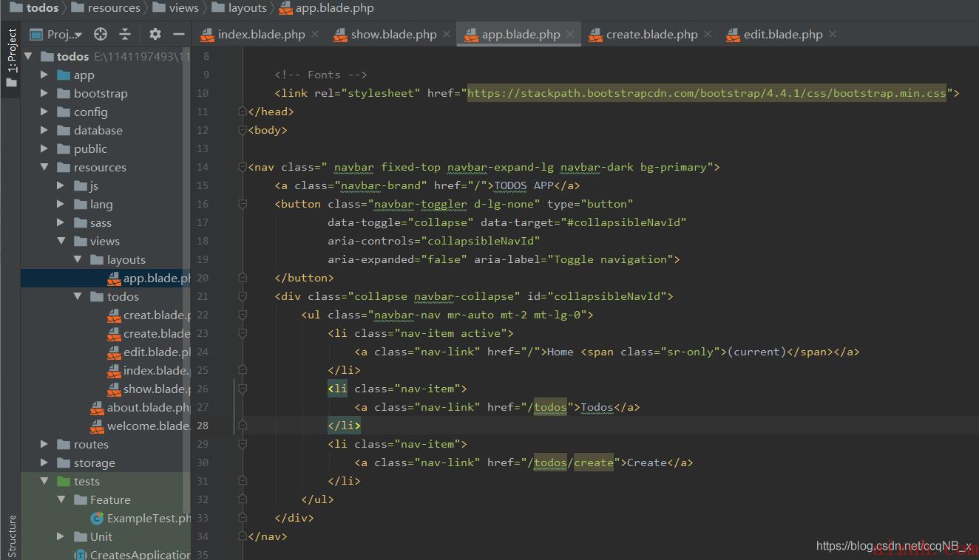Close the show.blade.php tab
Screen dimensions: 979x560
coord(447,34)
